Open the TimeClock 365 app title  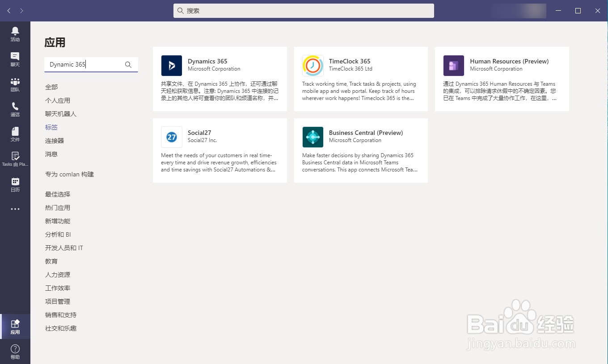point(350,61)
